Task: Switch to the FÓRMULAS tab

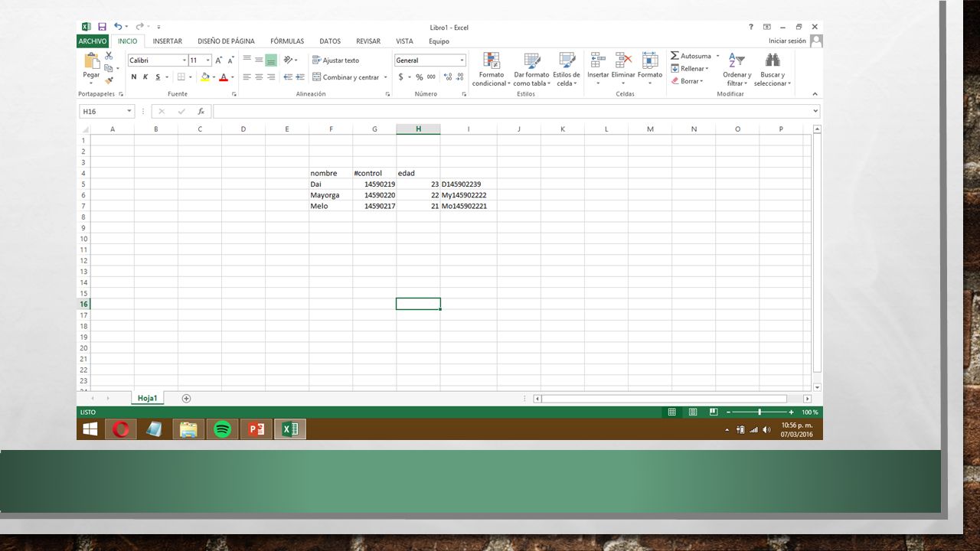Action: [287, 41]
